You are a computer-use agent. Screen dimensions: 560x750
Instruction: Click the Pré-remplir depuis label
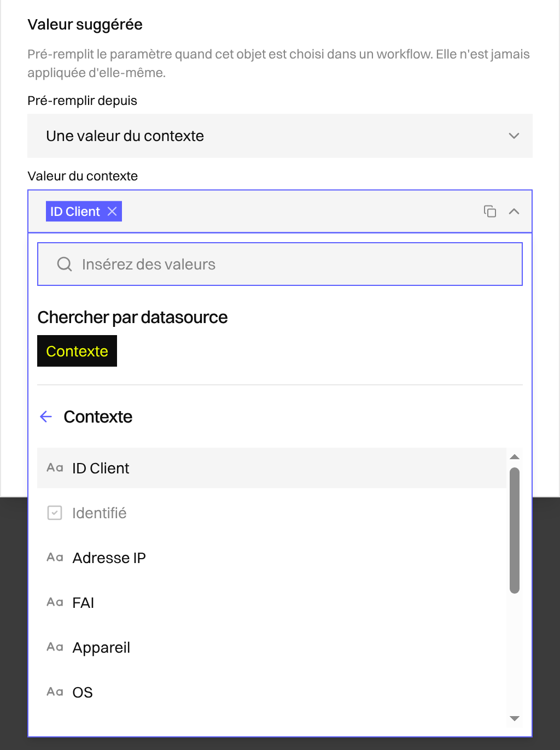83,101
